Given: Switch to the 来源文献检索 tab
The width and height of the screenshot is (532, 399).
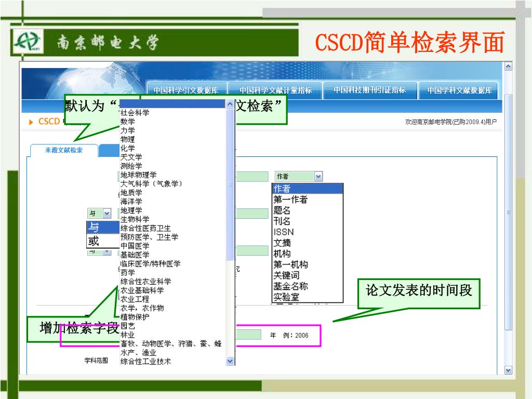Looking at the screenshot, I should pos(64,150).
